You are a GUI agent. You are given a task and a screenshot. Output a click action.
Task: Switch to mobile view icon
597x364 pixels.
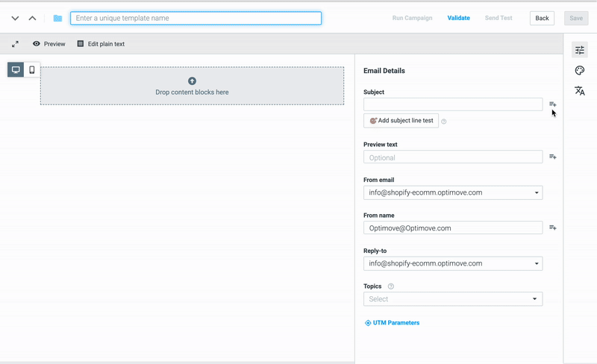(32, 69)
